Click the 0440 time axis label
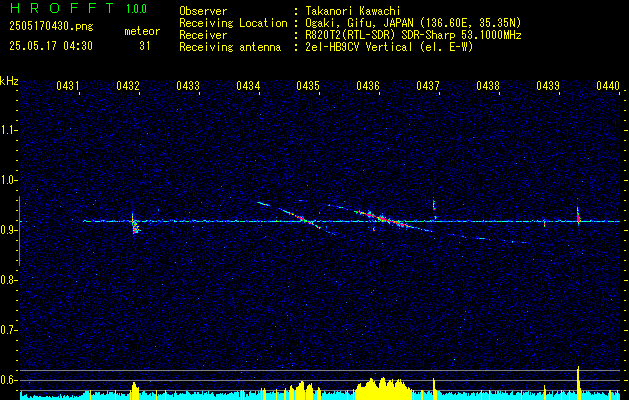The height and width of the screenshot is (400, 629). 608,86
